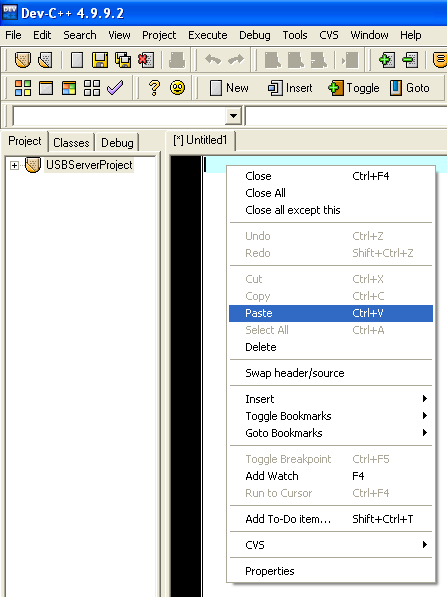Click the Compile & Run colorful window icon
Viewport: 447px width, 597px height.
pyautogui.click(x=69, y=88)
